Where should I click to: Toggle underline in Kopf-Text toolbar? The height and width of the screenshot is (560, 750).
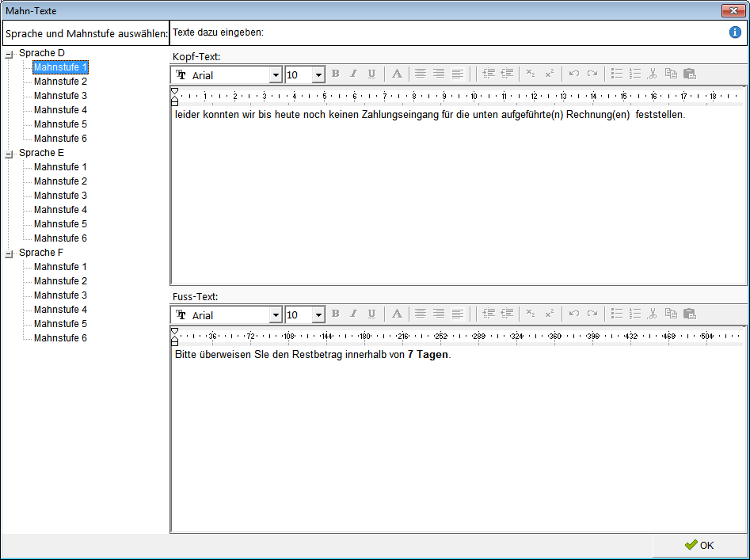pyautogui.click(x=371, y=74)
